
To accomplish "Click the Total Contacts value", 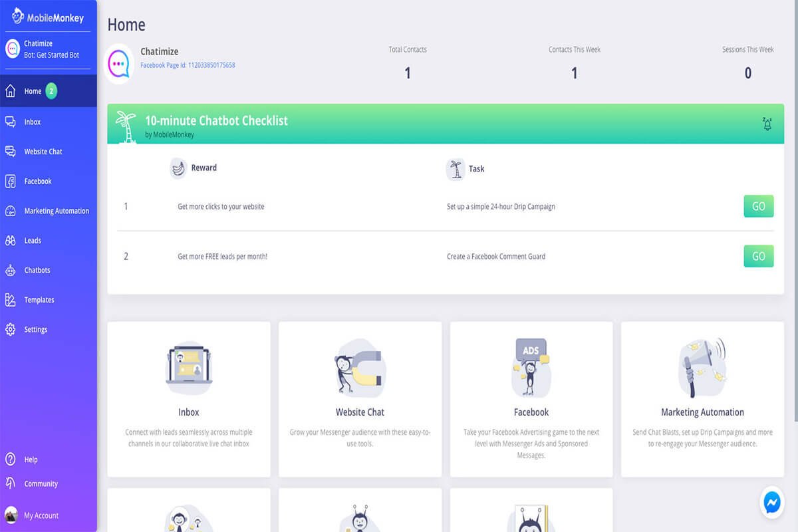I will [408, 73].
